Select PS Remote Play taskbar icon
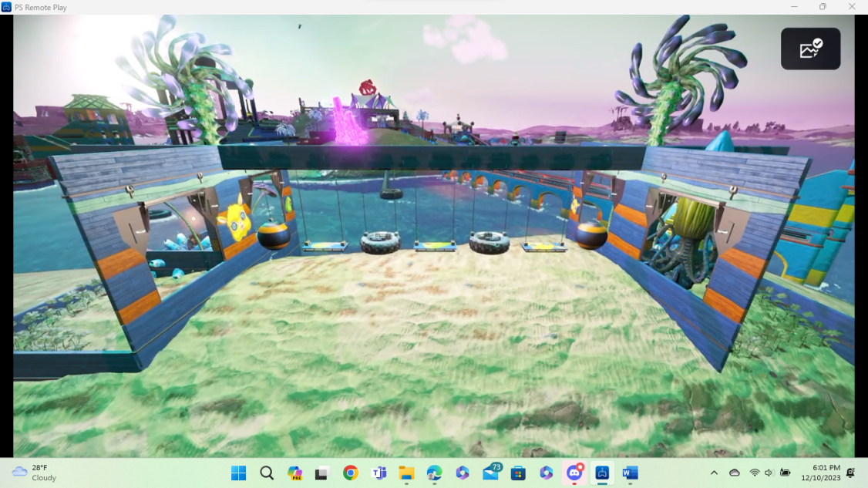This screenshot has height=488, width=868. point(602,473)
